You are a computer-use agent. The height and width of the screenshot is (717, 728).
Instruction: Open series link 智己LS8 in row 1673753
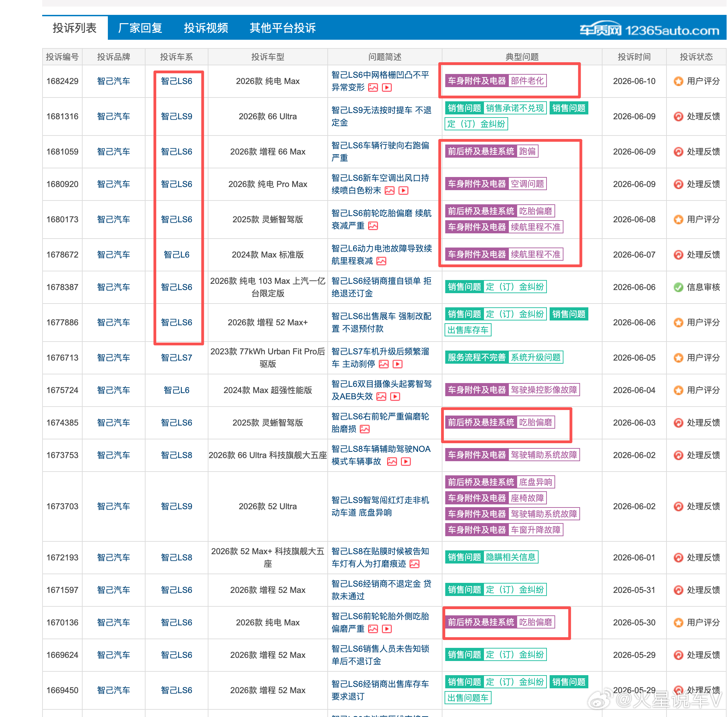pos(176,455)
